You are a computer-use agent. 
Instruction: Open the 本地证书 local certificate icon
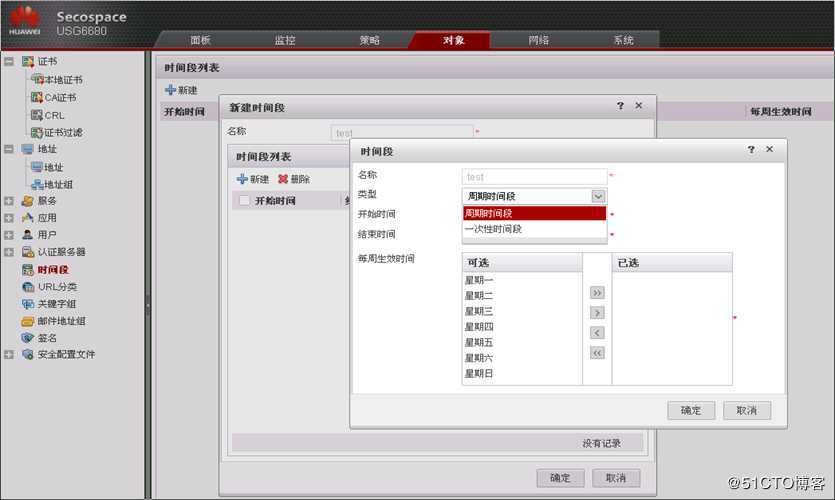tap(37, 80)
